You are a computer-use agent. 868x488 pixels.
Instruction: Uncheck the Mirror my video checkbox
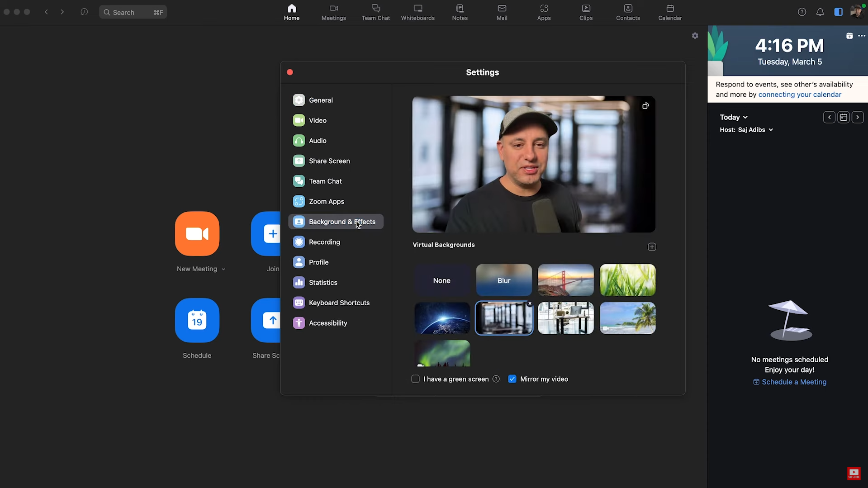pyautogui.click(x=512, y=379)
